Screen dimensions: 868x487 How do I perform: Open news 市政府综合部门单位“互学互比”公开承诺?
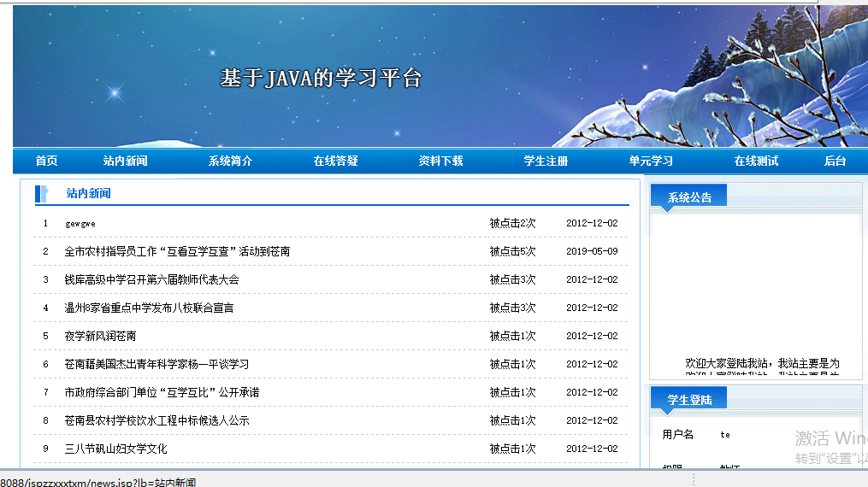click(x=162, y=392)
